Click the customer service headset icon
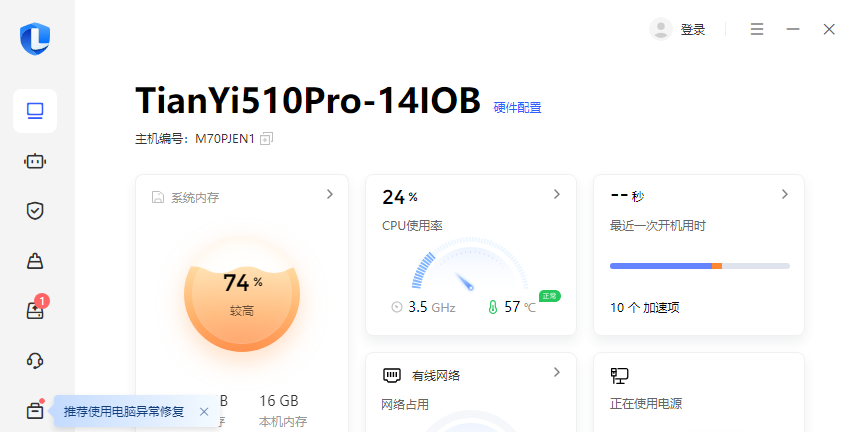The width and height of the screenshot is (862, 432). pos(35,360)
